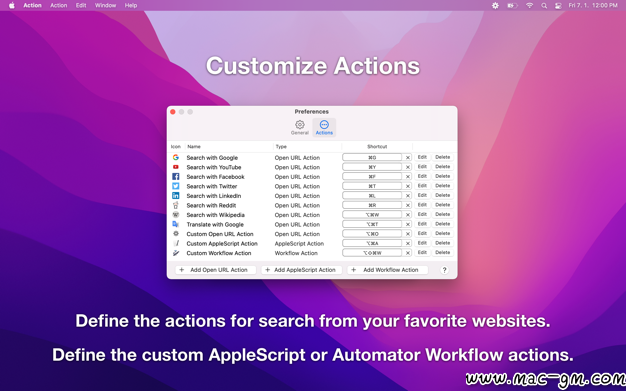Click the Google icon in first row

[x=176, y=157]
